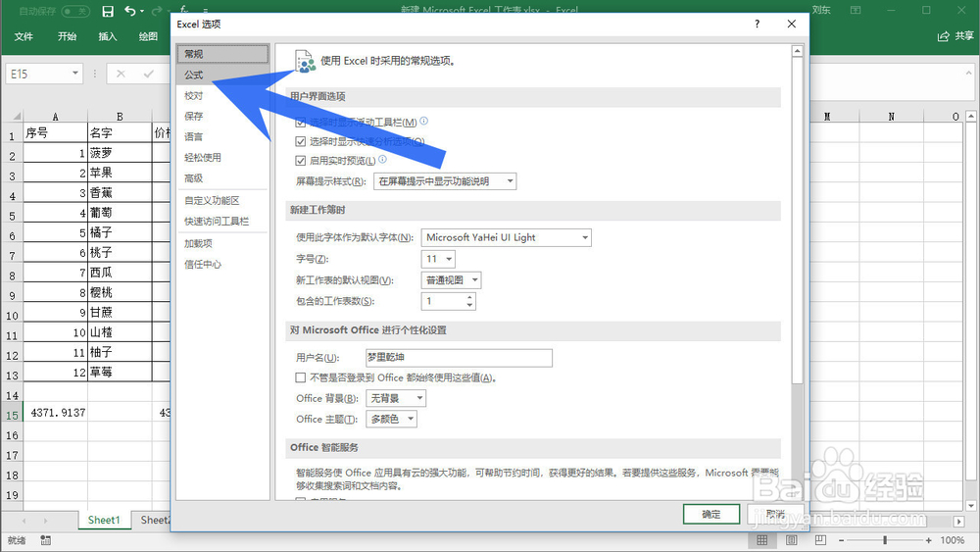Viewport: 980px width, 552px height.
Task: Check 不管是否登录到 Office 都始终使用这些值
Action: tap(301, 377)
